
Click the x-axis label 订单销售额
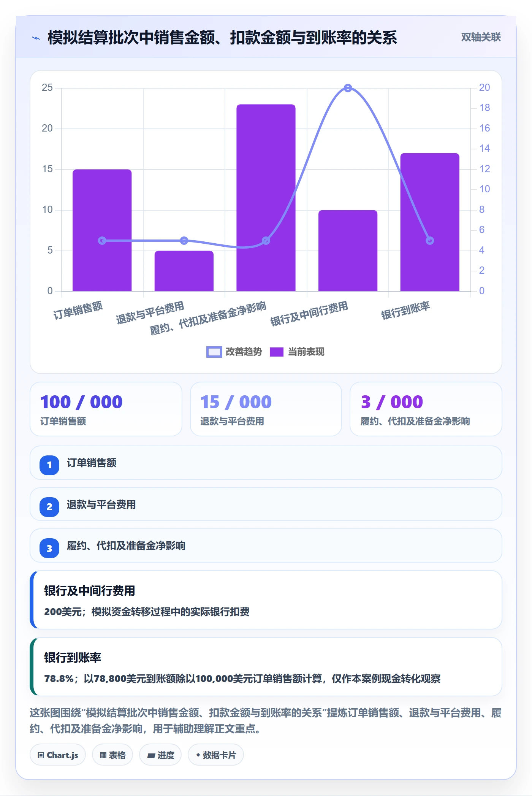[78, 310]
